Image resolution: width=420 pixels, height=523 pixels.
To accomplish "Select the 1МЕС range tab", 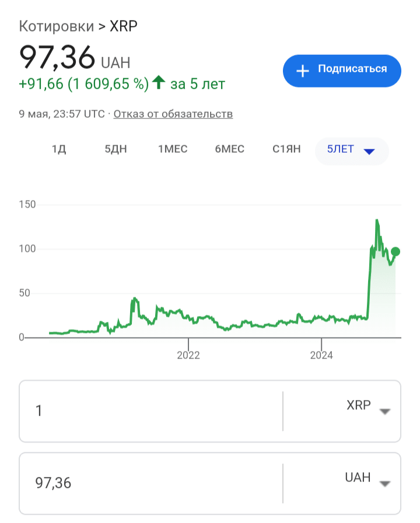I will click(173, 149).
